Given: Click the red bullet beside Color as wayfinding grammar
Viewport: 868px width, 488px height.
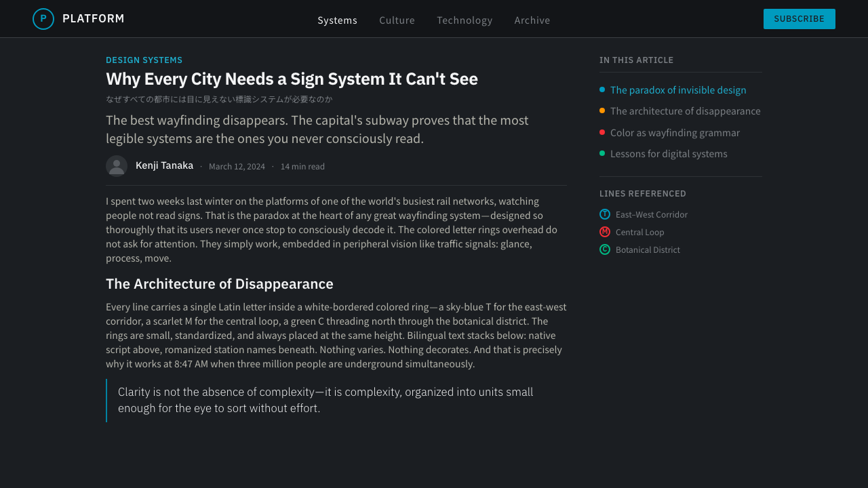Looking at the screenshot, I should 602,132.
